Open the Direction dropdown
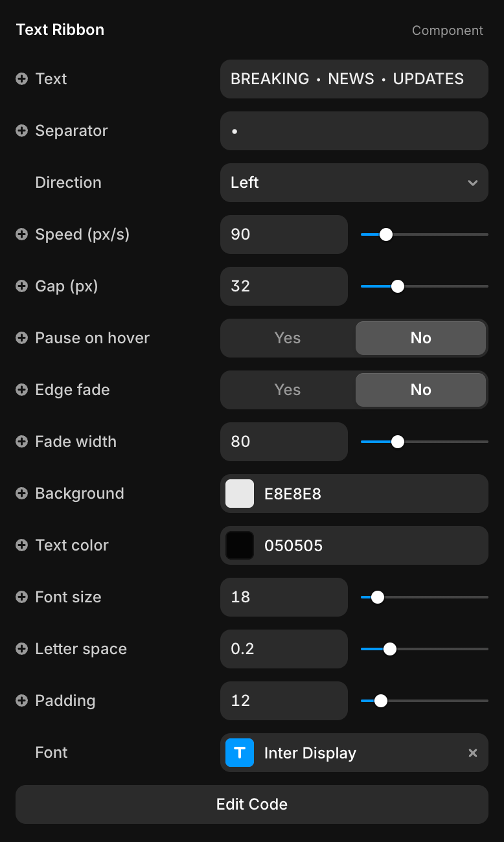This screenshot has height=842, width=504. (x=354, y=183)
